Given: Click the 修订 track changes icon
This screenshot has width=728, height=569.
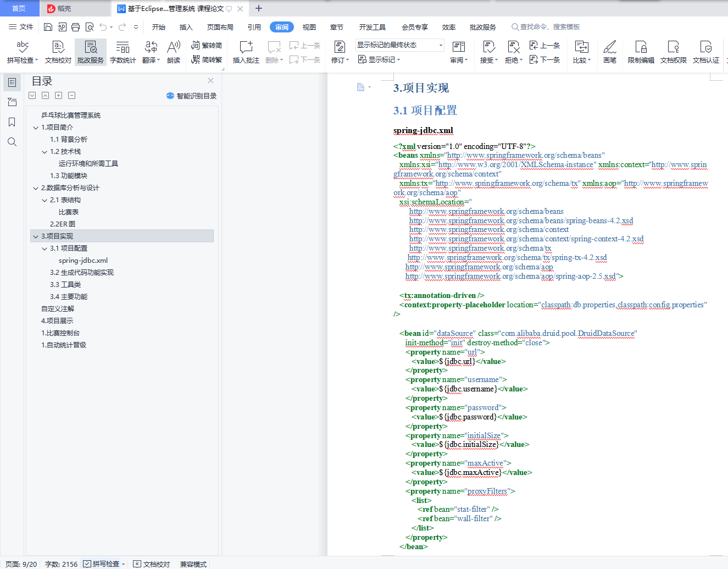Looking at the screenshot, I should pos(340,47).
